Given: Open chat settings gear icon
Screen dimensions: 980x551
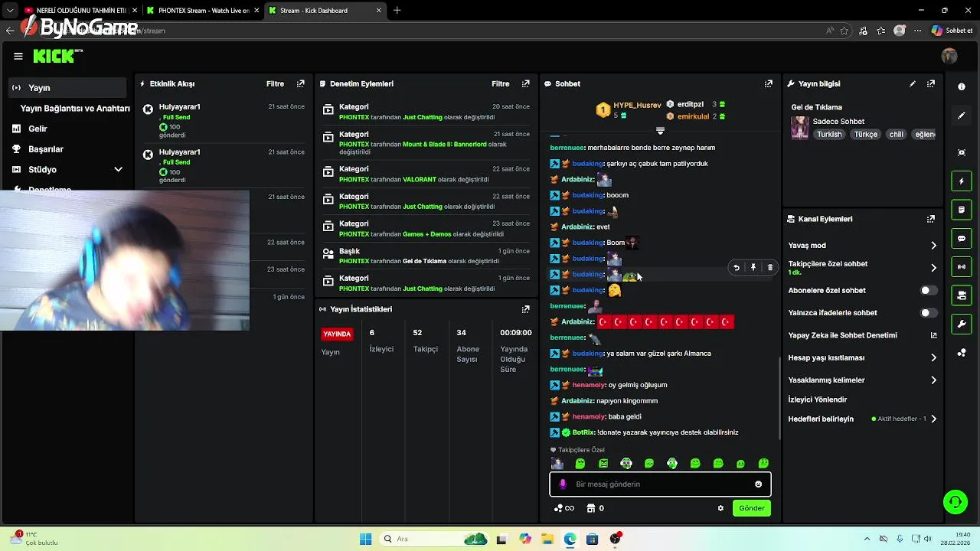Looking at the screenshot, I should click(720, 508).
